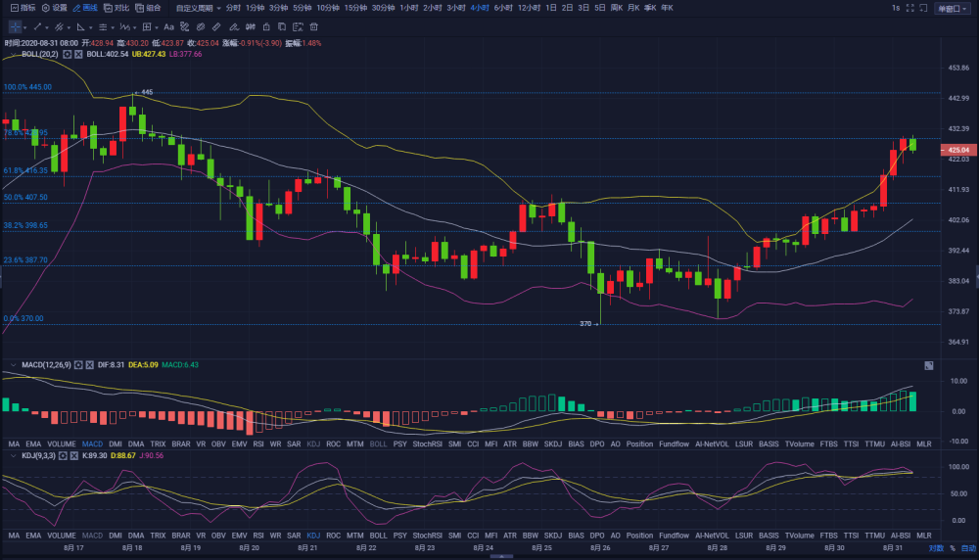The width and height of the screenshot is (979, 560).
Task: Toggle percent scale % option
Action: point(953,548)
